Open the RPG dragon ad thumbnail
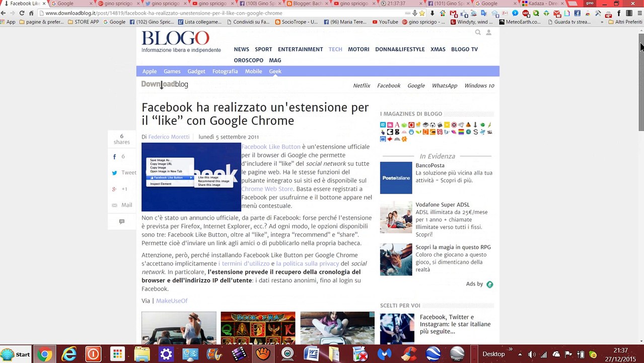The image size is (644, 363). (396, 260)
